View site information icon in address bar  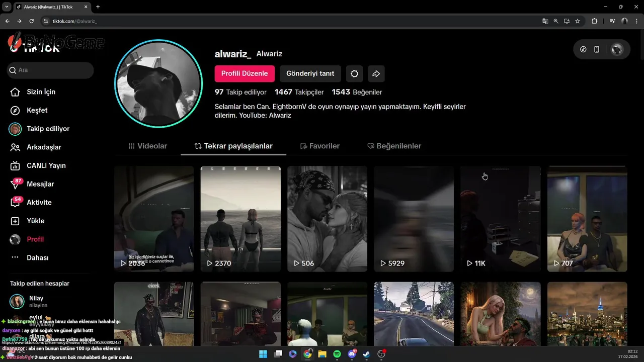(46, 21)
